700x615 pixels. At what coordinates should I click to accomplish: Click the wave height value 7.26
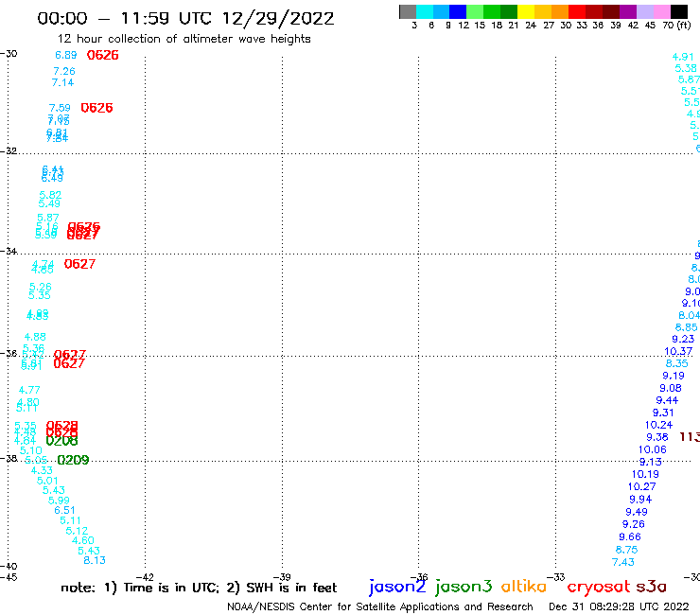[64, 71]
